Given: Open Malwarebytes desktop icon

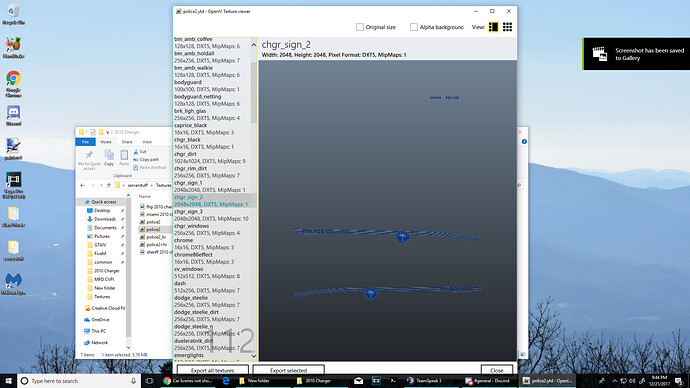Looking at the screenshot, I should tap(13, 284).
